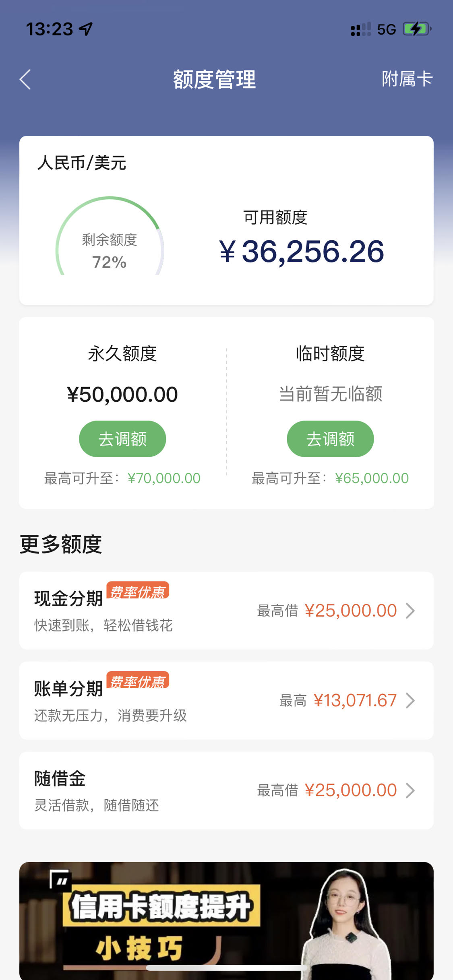The width and height of the screenshot is (453, 980).
Task: Open the 现金分期 entry
Action: pos(226,611)
